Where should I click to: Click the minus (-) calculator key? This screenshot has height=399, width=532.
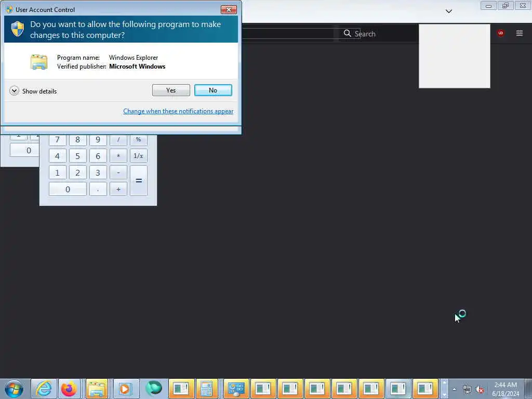click(118, 172)
